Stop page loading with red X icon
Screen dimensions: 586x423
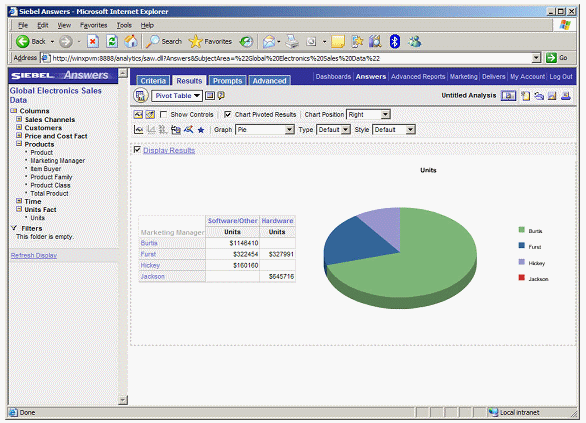[x=93, y=41]
